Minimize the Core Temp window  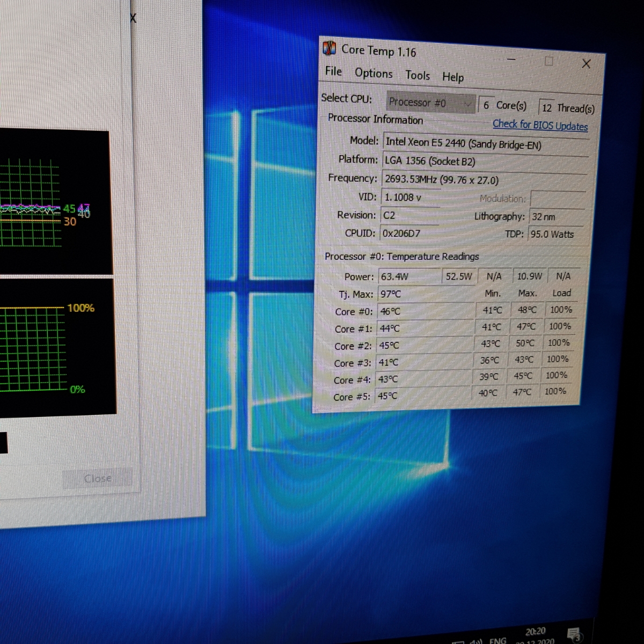pyautogui.click(x=511, y=59)
